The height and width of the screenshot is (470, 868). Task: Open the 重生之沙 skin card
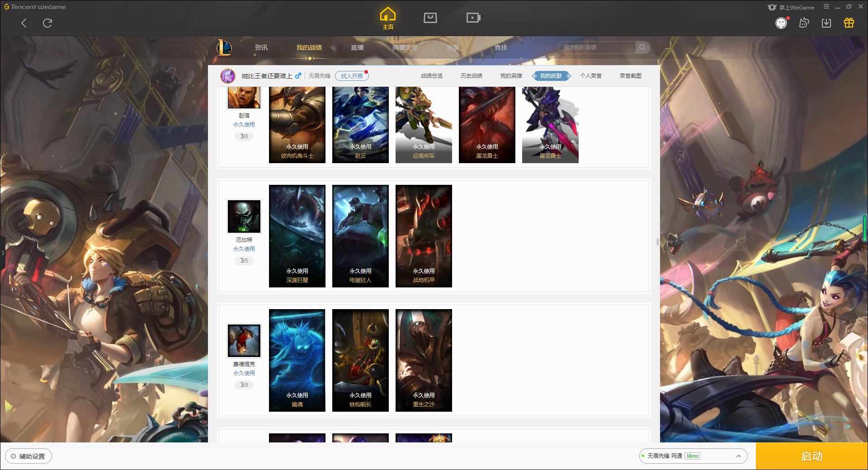point(424,360)
